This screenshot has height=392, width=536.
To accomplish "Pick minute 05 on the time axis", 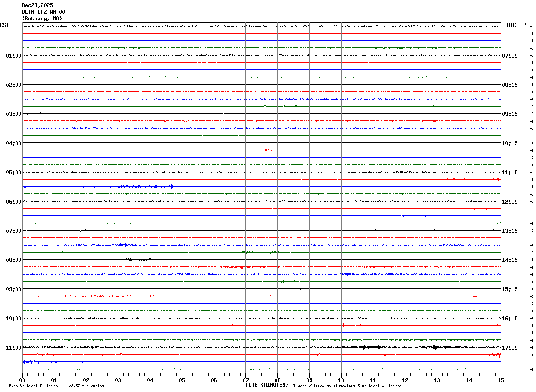I will [182, 380].
